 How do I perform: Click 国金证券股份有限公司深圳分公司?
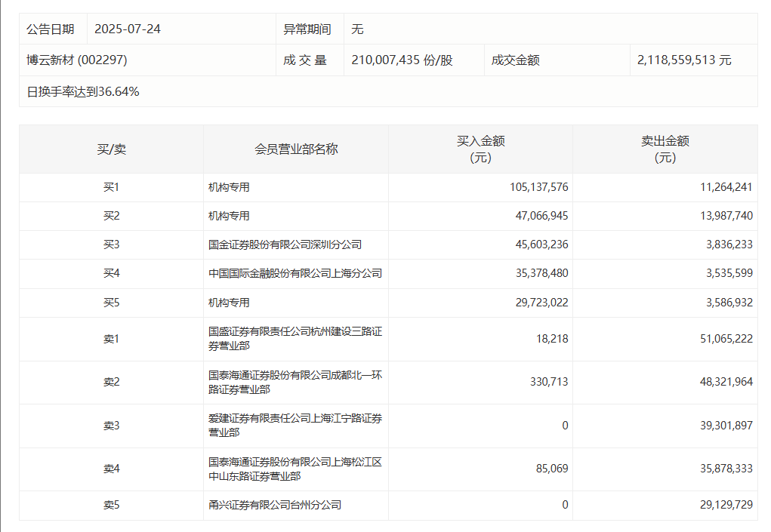click(285, 244)
